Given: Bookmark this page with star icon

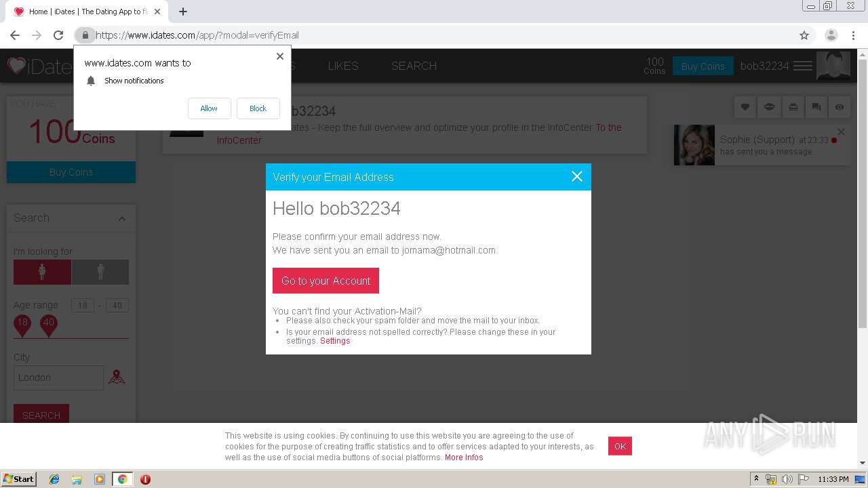Looking at the screenshot, I should [804, 35].
